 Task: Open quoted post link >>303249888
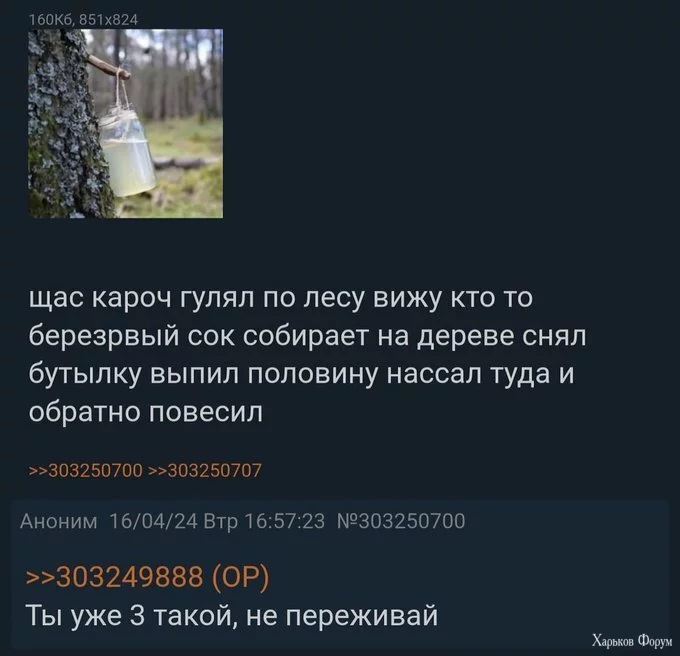tap(115, 577)
